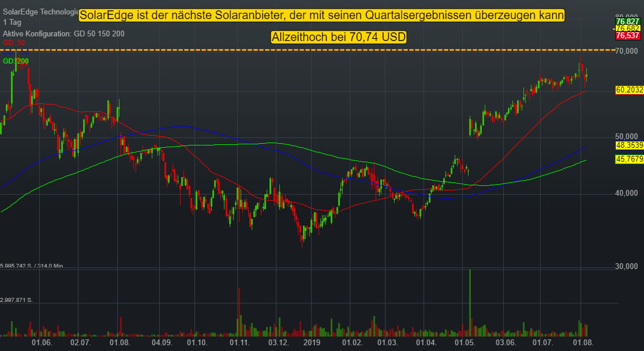This screenshot has height=351, width=644.
Task: Click the 2019 year marker on time axis
Action: tap(312, 342)
